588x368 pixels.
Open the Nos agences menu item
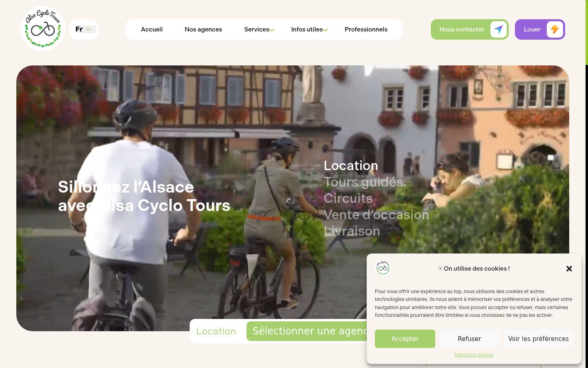(x=203, y=29)
